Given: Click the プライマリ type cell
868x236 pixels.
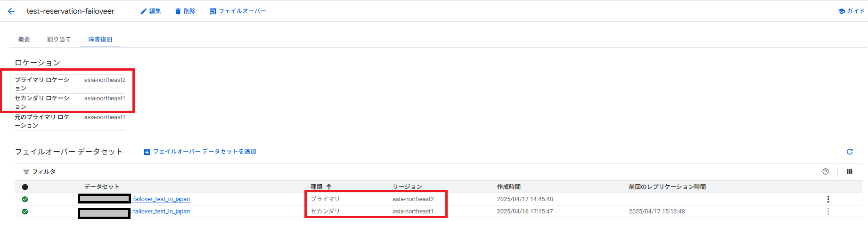Looking at the screenshot, I should 325,199.
